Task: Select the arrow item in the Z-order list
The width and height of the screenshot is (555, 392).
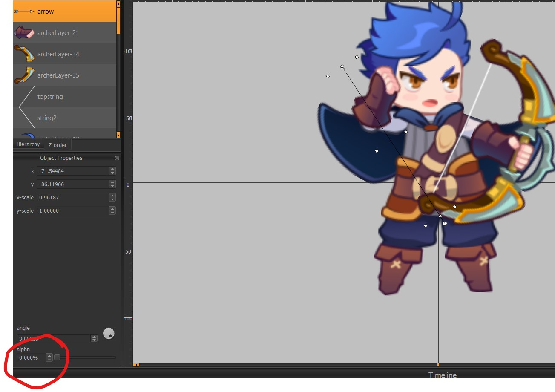Action: click(x=64, y=11)
